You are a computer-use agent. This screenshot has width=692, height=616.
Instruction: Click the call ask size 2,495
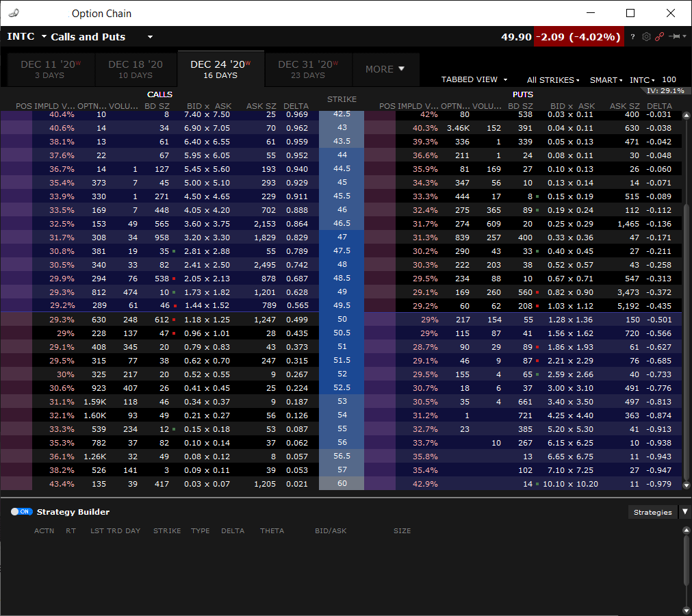[x=265, y=265]
